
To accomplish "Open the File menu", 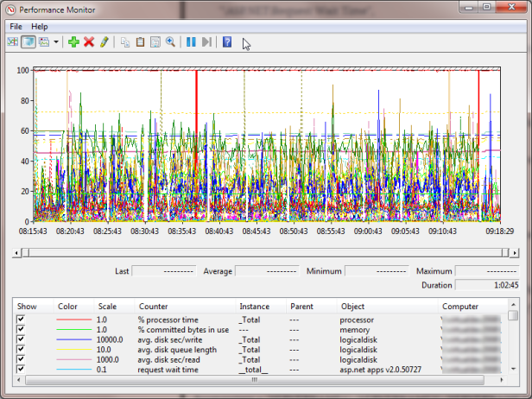I will pyautogui.click(x=16, y=27).
